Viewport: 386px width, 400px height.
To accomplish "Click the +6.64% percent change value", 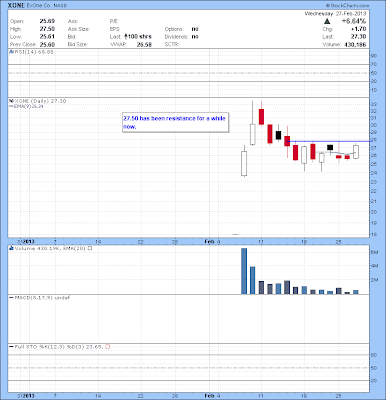I will coord(354,21).
